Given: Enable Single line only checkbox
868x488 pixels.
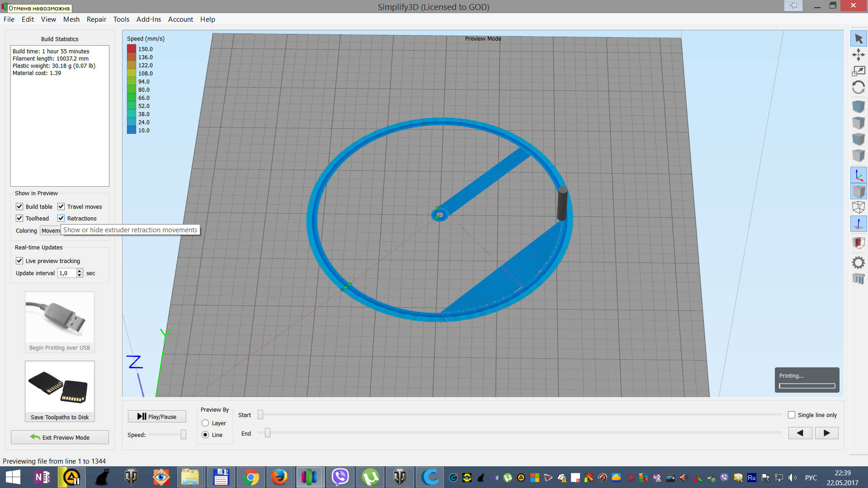Looking at the screenshot, I should [791, 415].
